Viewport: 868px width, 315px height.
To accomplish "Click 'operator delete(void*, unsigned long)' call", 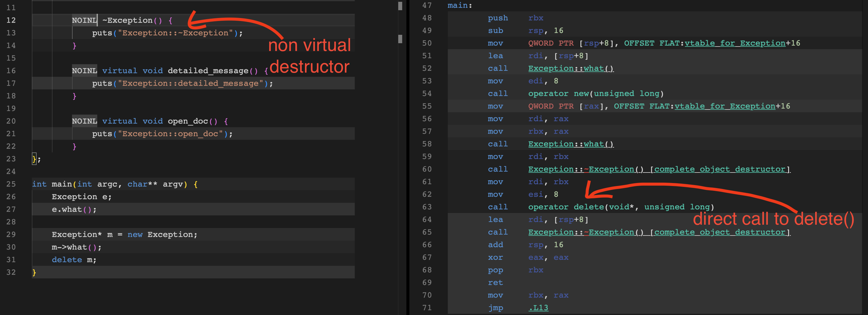I will (x=621, y=207).
